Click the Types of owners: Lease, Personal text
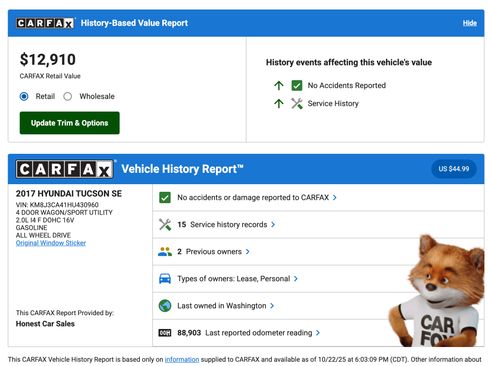 coord(233,279)
